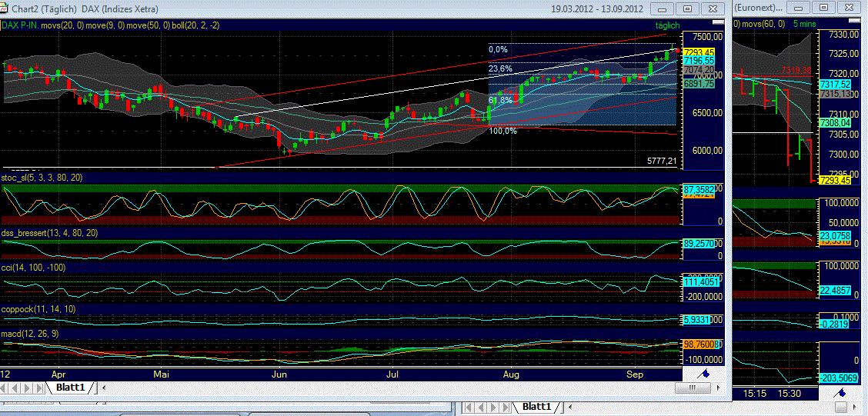Click the yellow 7293,45 tag in Euronext chart
The width and height of the screenshot is (868, 416).
[836, 181]
